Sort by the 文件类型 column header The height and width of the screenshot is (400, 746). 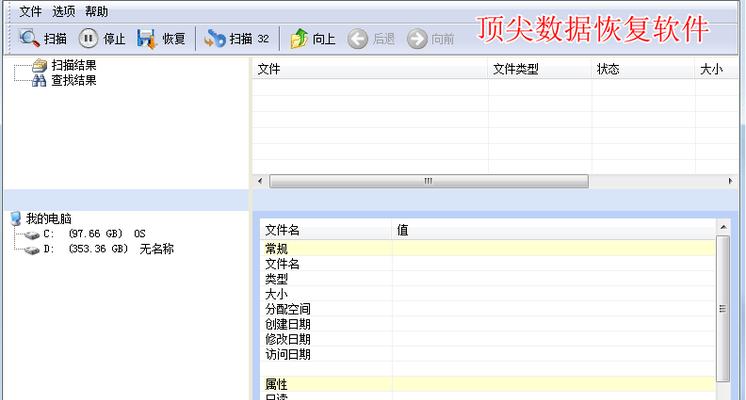(540, 69)
